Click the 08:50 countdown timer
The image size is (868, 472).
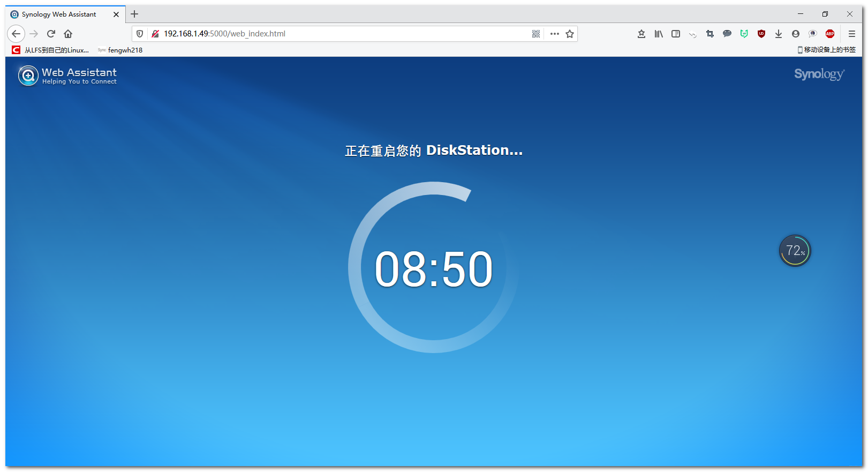[x=434, y=269]
